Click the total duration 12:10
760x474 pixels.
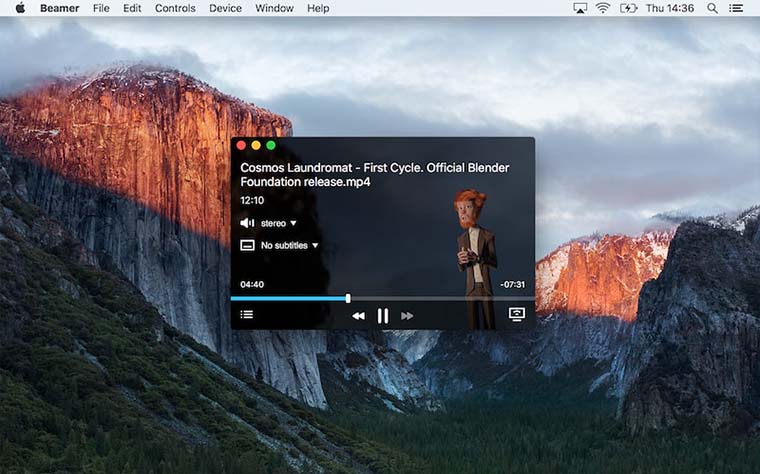pyautogui.click(x=252, y=200)
